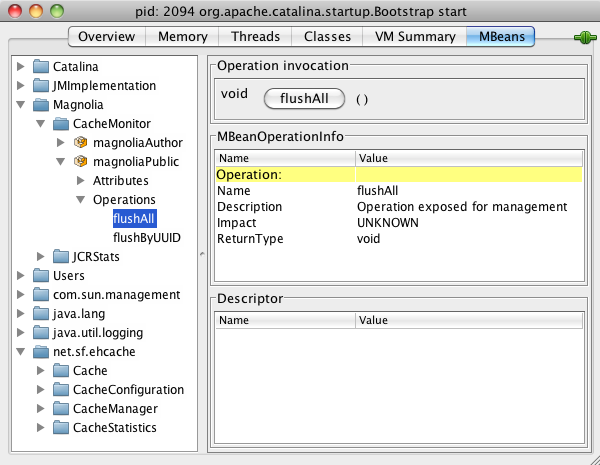
Task: Click the Name column header in Descriptor
Action: pos(285,320)
